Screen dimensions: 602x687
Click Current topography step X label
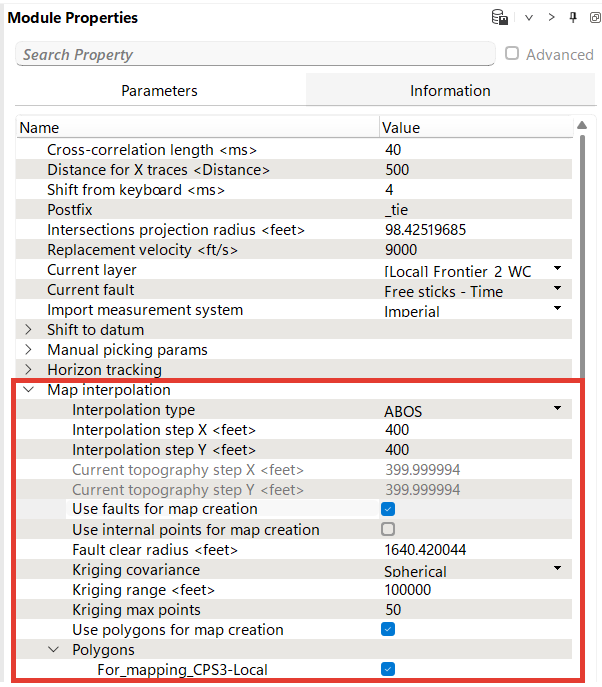click(188, 470)
